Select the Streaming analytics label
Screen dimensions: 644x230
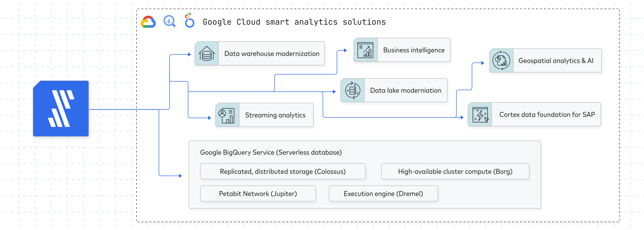coord(275,115)
